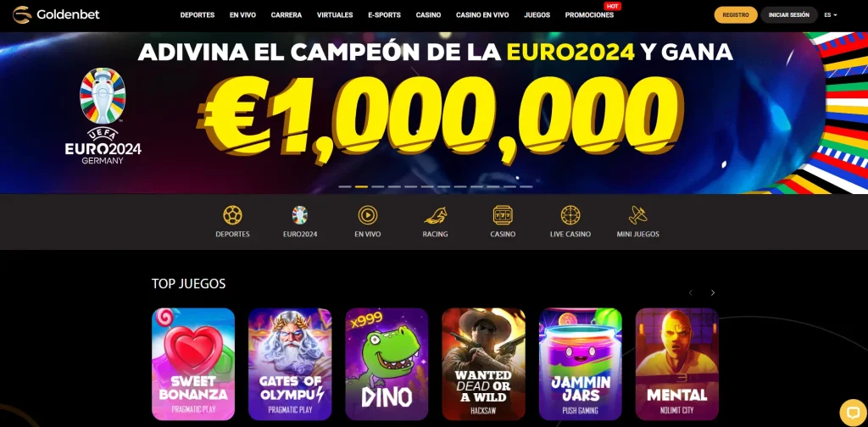This screenshot has height=427, width=868.
Task: Click the EURO2024 trophy icon shortcut
Action: pos(300,215)
